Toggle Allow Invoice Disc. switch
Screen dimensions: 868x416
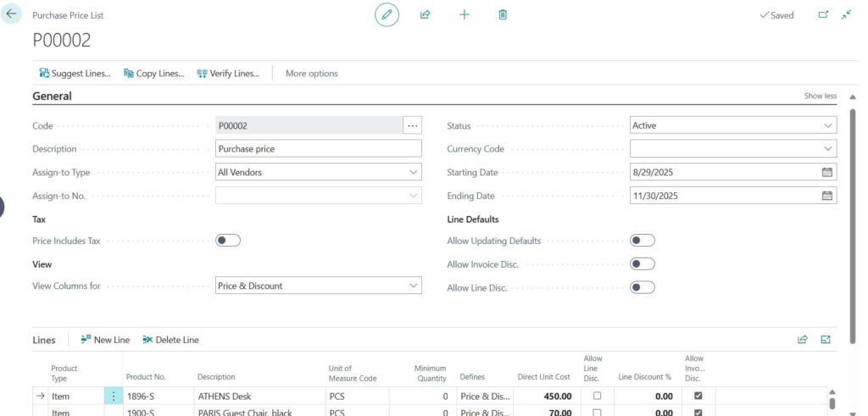643,263
